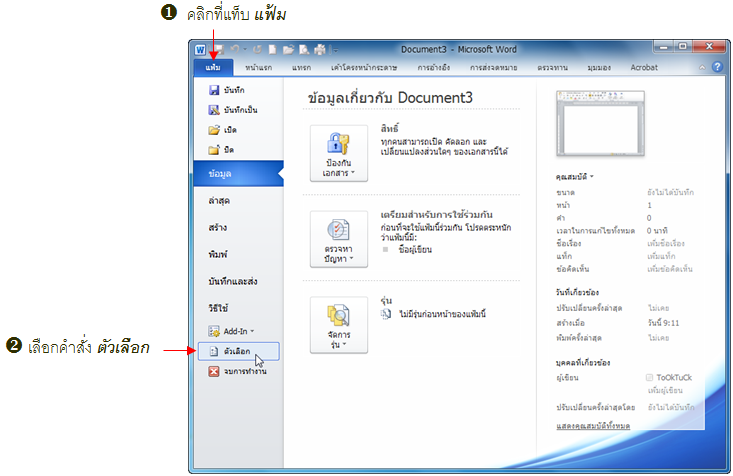Click the สิทธิ์ (Permissions) heading
This screenshot has height=476, width=733.
(x=389, y=129)
